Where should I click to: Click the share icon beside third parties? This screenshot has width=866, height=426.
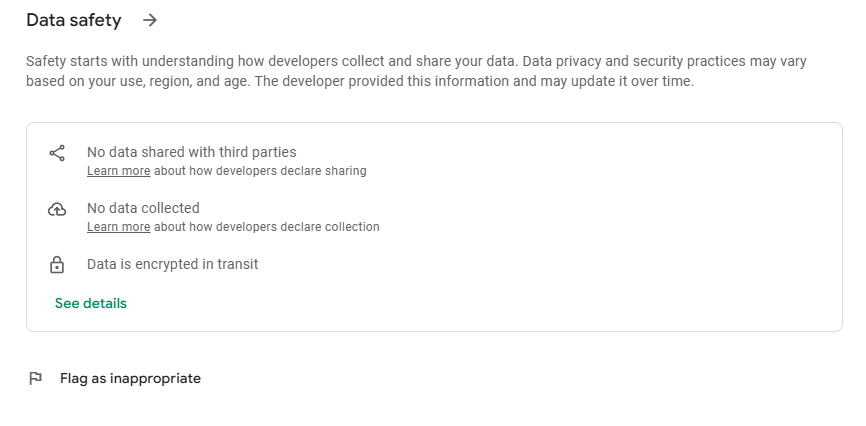[57, 153]
